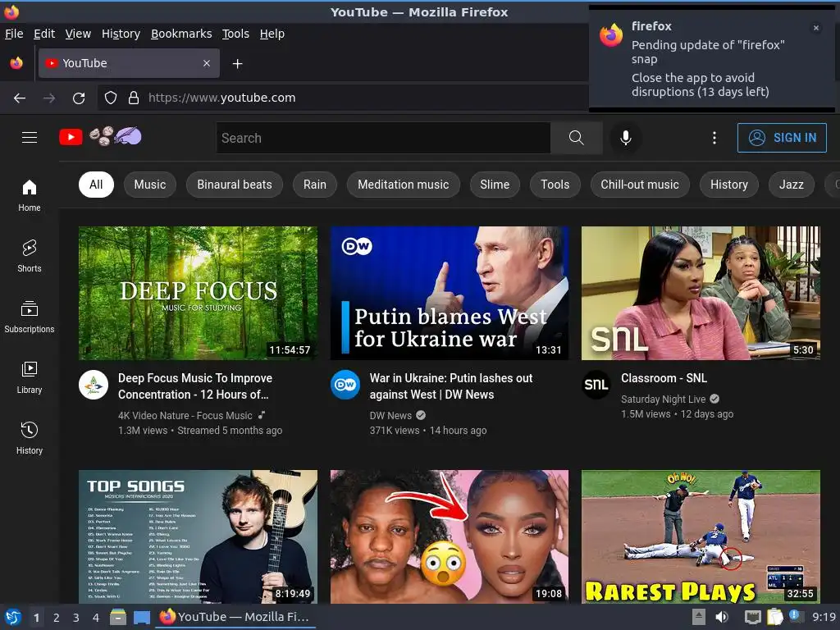The image size is (840, 630).
Task: Click the clipboard tray icon
Action: tap(774, 617)
